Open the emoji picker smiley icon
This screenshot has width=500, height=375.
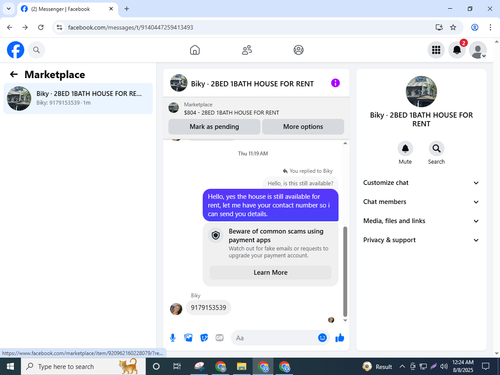(322, 338)
